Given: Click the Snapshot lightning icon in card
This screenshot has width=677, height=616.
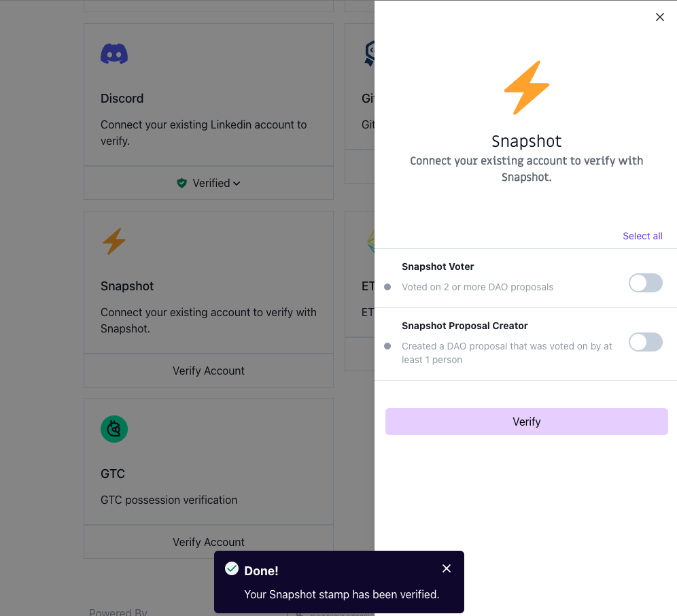Looking at the screenshot, I should coord(114,241).
